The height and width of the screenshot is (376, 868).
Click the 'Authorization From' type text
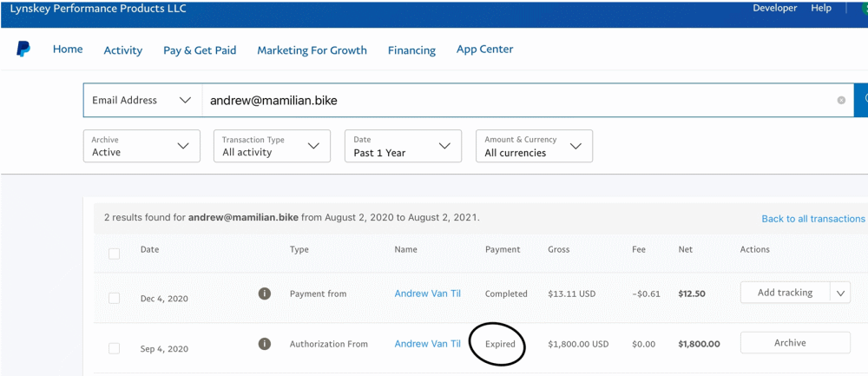[x=329, y=345]
